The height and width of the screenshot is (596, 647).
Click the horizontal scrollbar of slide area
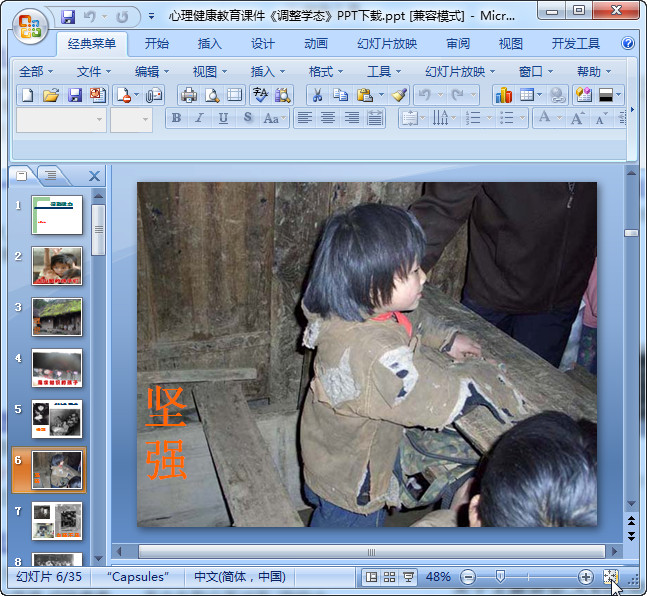coord(371,552)
